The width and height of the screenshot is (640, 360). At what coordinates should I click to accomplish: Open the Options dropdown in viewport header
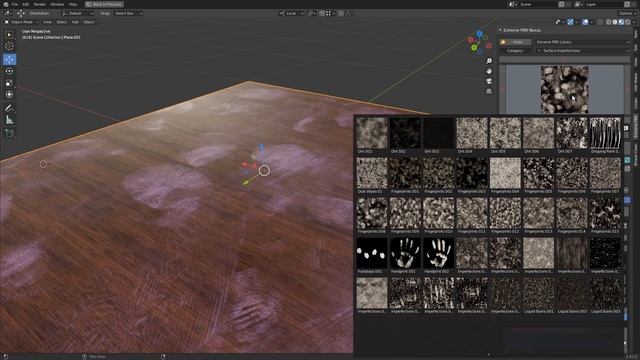pyautogui.click(x=627, y=13)
